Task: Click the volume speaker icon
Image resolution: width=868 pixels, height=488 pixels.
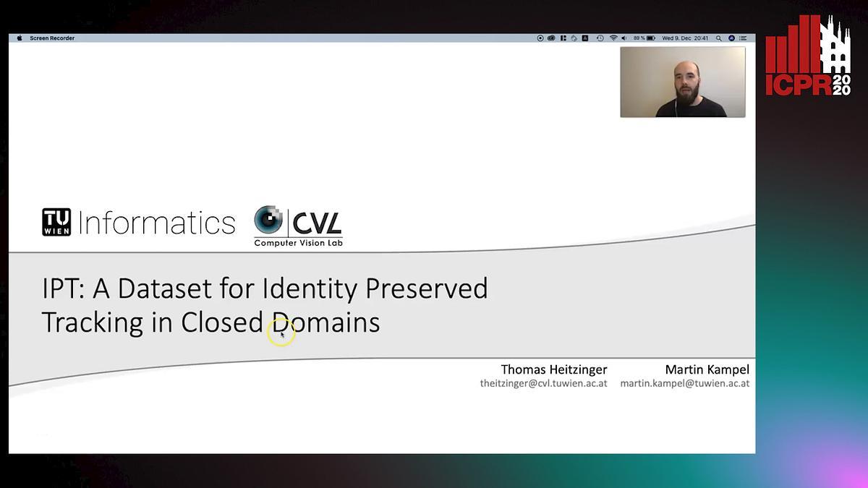Action: (x=624, y=38)
